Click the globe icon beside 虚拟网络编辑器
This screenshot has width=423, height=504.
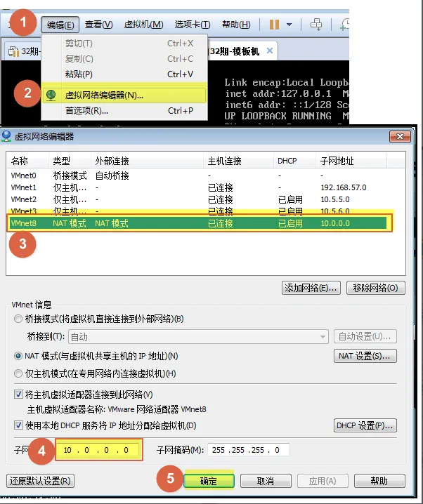pos(51,95)
